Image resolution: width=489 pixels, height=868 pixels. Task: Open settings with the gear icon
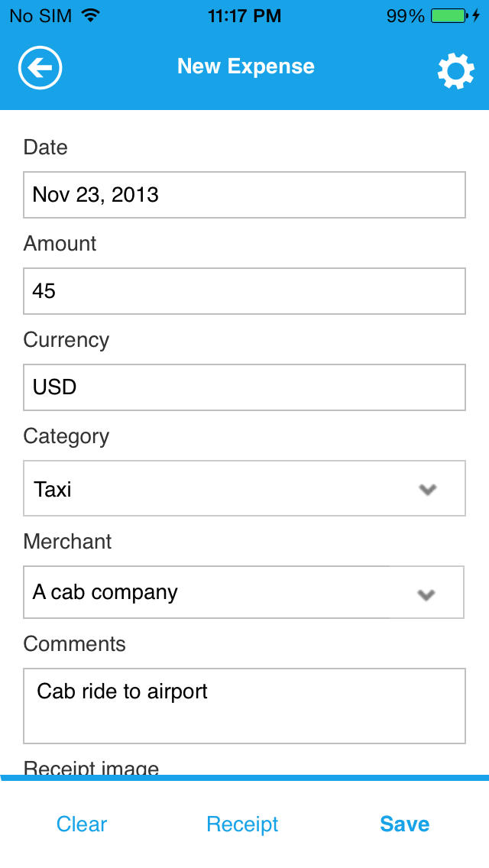pyautogui.click(x=455, y=70)
